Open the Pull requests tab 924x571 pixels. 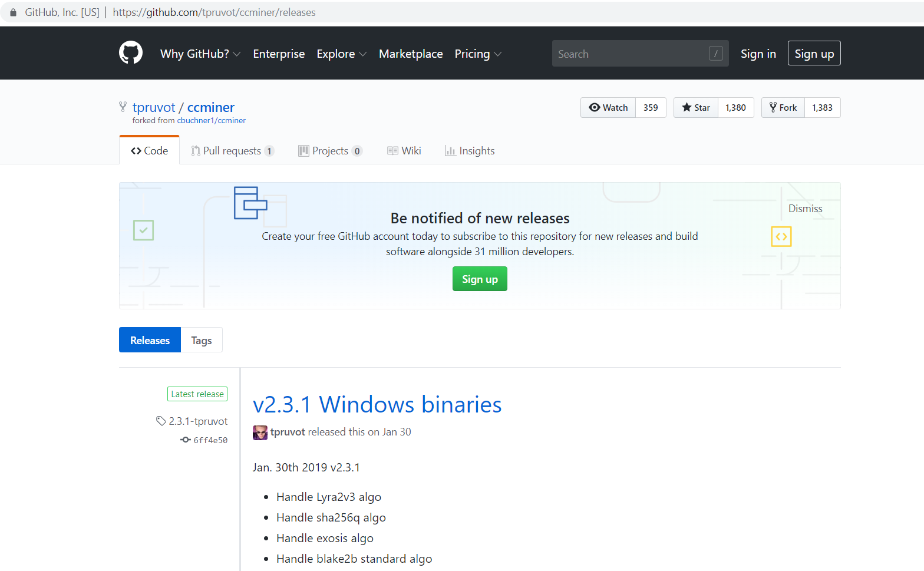click(232, 151)
